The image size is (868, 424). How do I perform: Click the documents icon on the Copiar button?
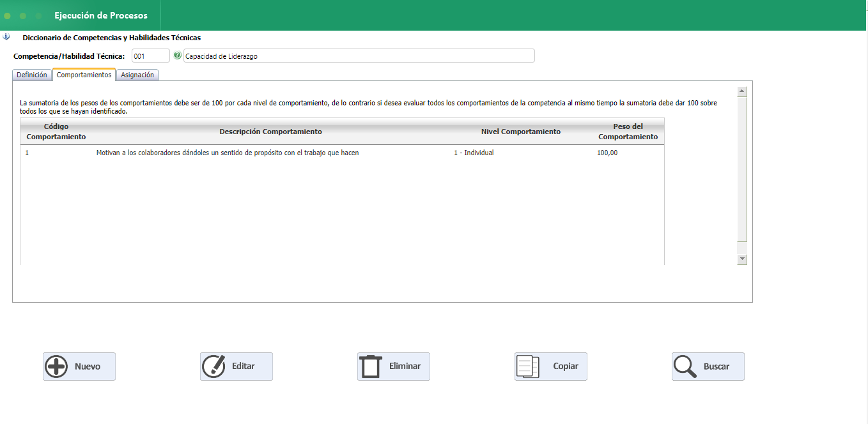pos(528,367)
